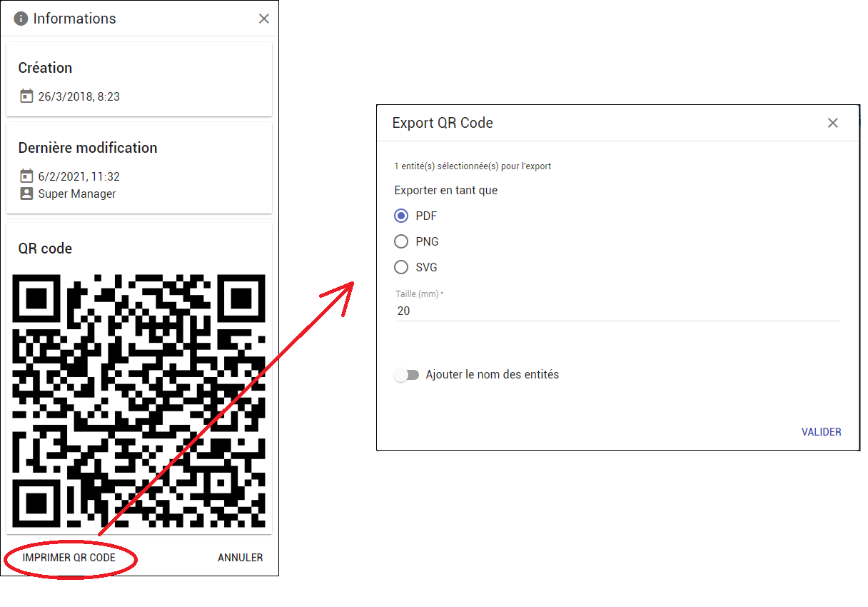
Task: Close the Export QR Code dialog
Action: [832, 123]
